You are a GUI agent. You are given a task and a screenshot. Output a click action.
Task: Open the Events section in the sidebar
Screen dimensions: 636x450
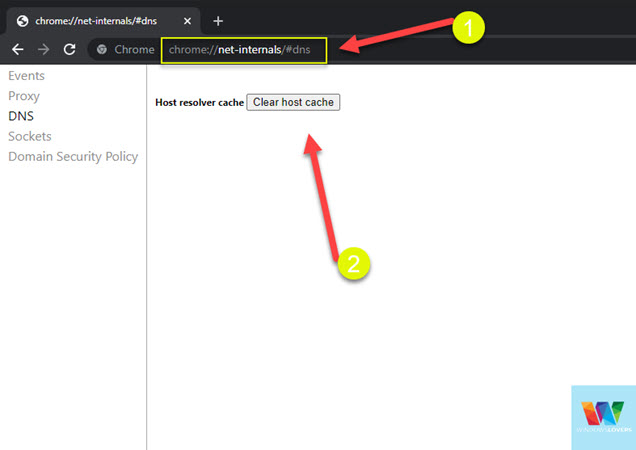click(x=26, y=76)
